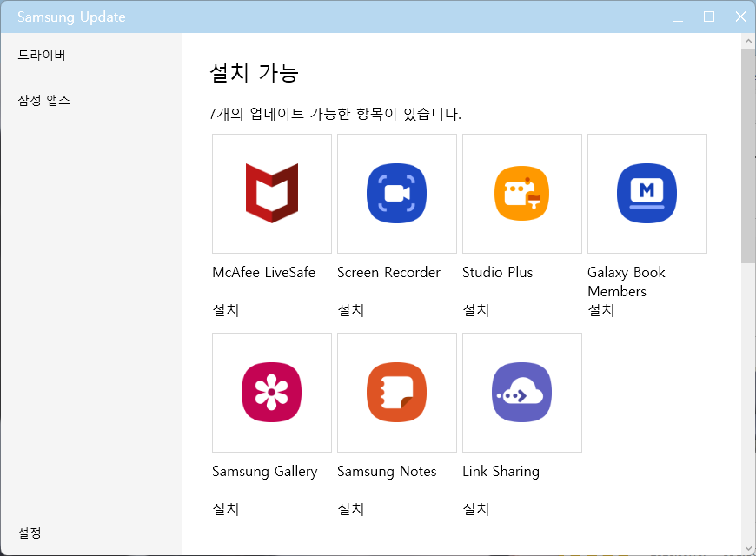Click 설치 under Galaxy Book Members
Viewport: 756px width, 556px height.
coord(600,310)
